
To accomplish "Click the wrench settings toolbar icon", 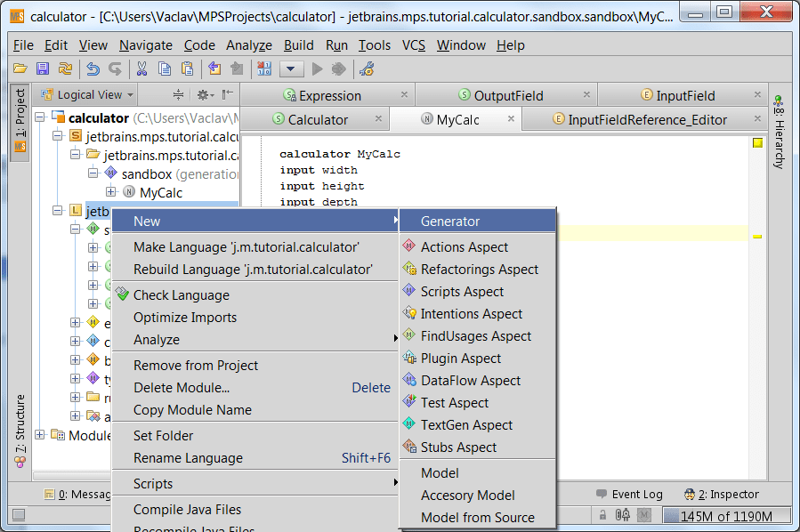I will (x=367, y=69).
